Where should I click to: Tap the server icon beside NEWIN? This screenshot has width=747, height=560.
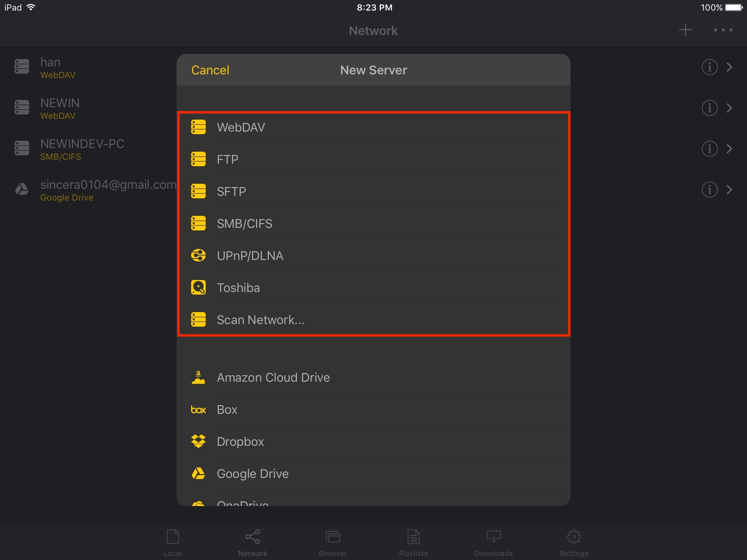[x=22, y=108]
